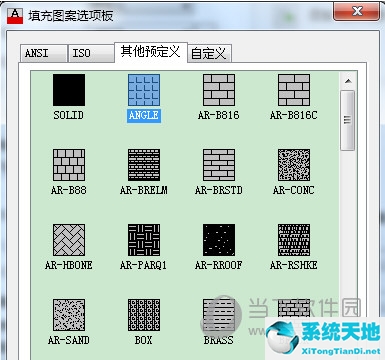
Task: Choose the ANGLE hatch pattern swatch
Action: pyautogui.click(x=144, y=90)
